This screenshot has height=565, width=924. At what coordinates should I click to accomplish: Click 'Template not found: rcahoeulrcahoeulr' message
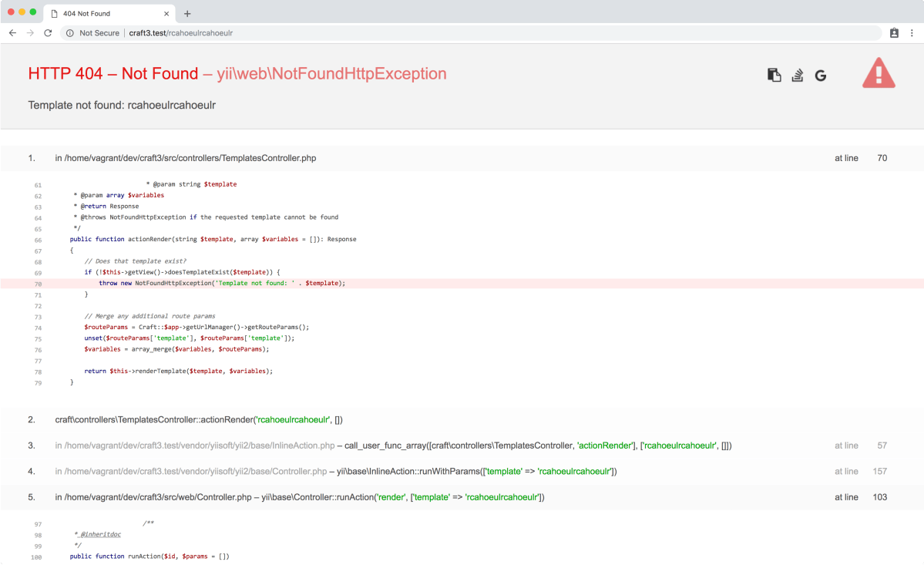click(x=122, y=105)
